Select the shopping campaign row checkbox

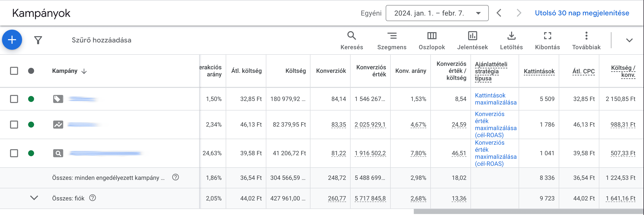click(14, 99)
